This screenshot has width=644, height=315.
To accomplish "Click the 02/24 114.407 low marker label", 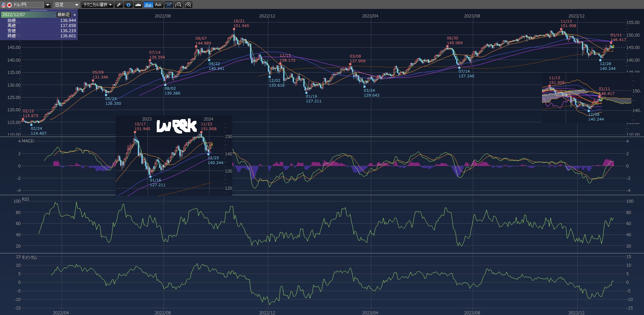I will [39, 131].
